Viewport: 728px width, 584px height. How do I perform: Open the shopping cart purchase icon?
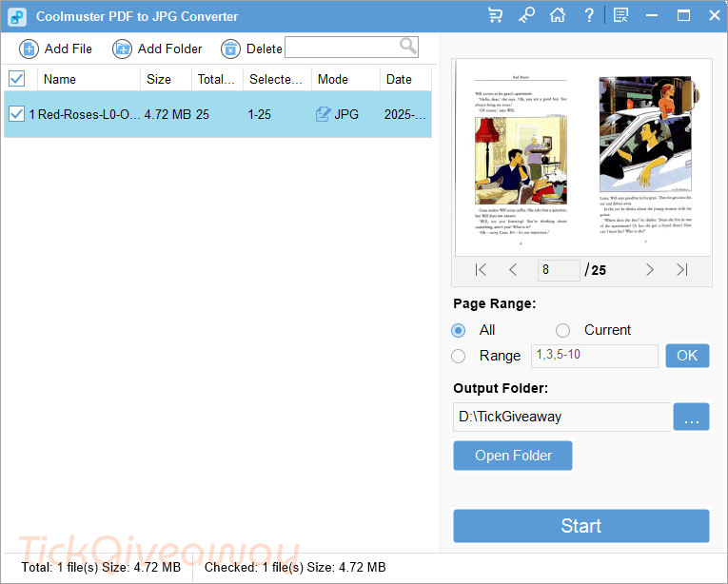[x=496, y=15]
